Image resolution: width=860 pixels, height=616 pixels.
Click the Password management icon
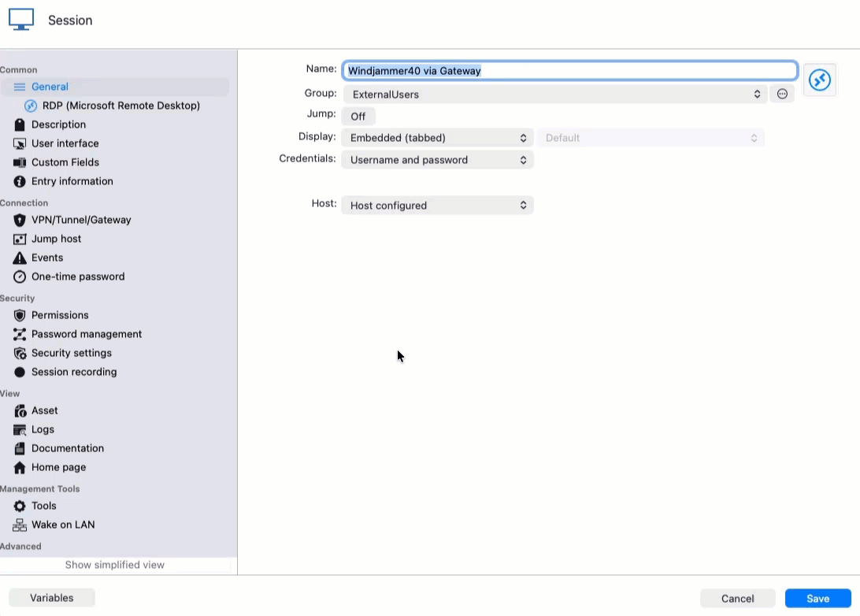(20, 334)
